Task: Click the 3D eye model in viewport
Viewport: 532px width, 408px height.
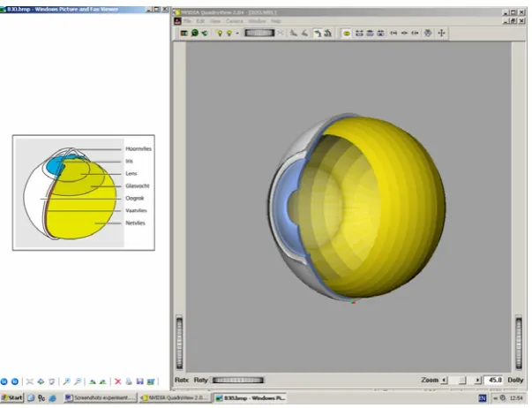Action: pos(356,208)
